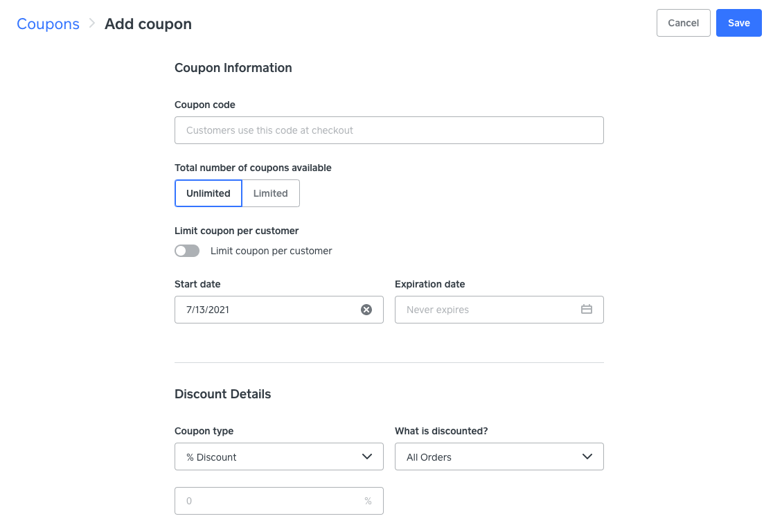Toggle the Limit coupon per customer switch
The height and width of the screenshot is (532, 782).
click(x=187, y=251)
